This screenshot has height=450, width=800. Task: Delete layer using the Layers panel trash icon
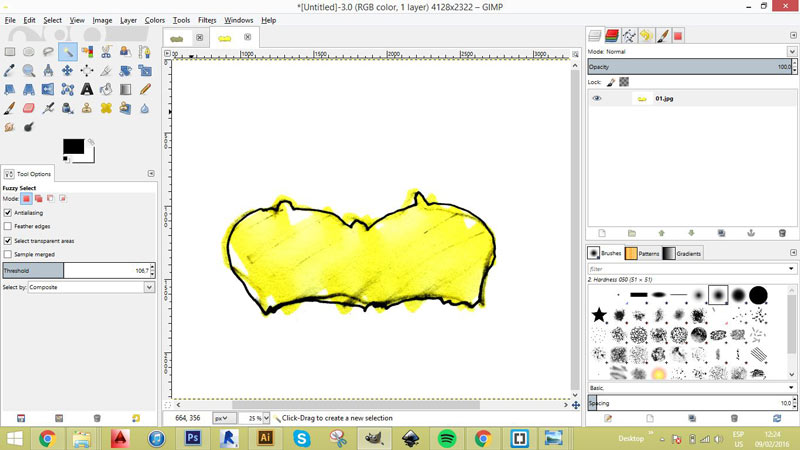(782, 233)
